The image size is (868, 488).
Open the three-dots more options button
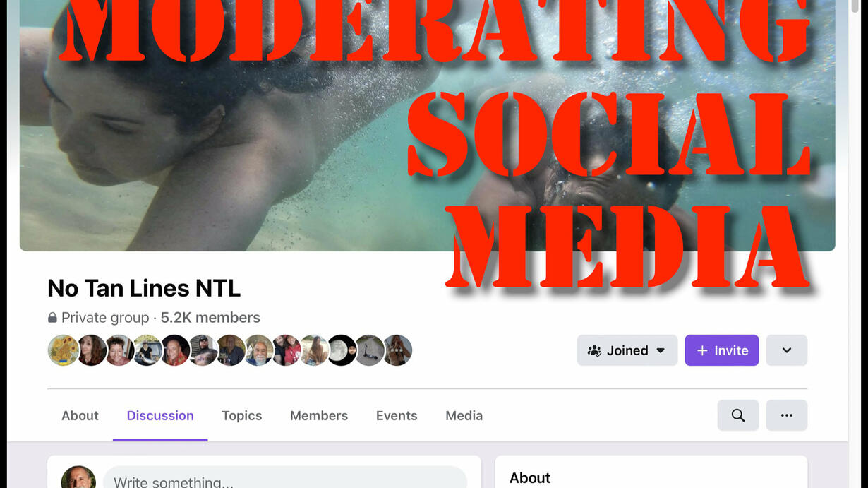tap(787, 415)
